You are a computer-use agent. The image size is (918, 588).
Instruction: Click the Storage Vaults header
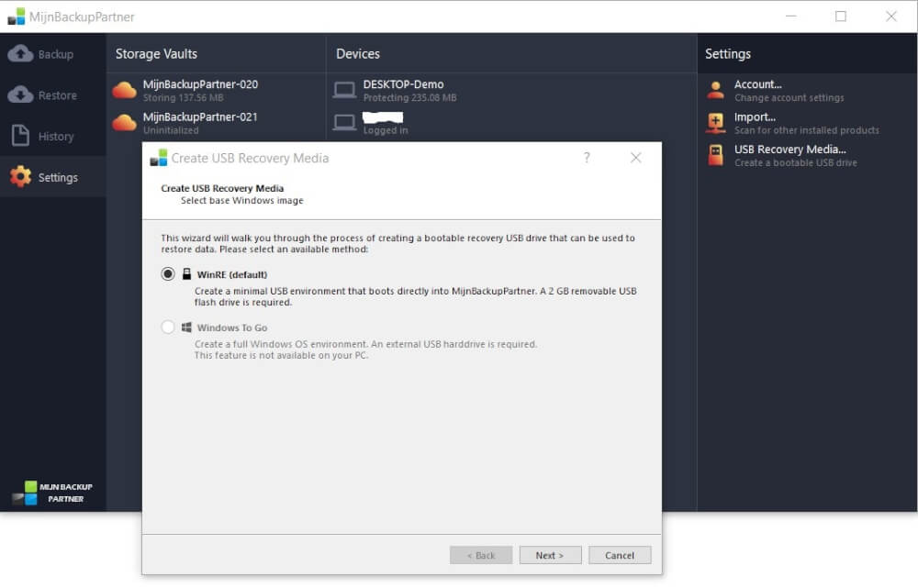(156, 54)
